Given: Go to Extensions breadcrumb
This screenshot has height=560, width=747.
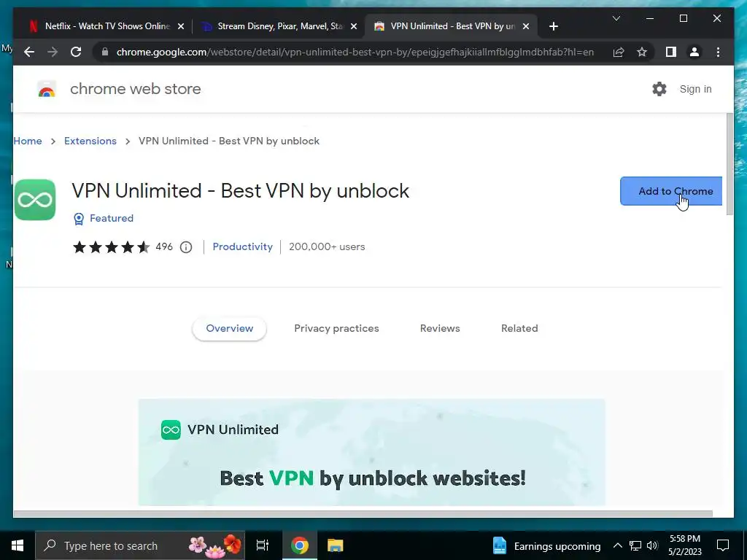Looking at the screenshot, I should pos(90,141).
